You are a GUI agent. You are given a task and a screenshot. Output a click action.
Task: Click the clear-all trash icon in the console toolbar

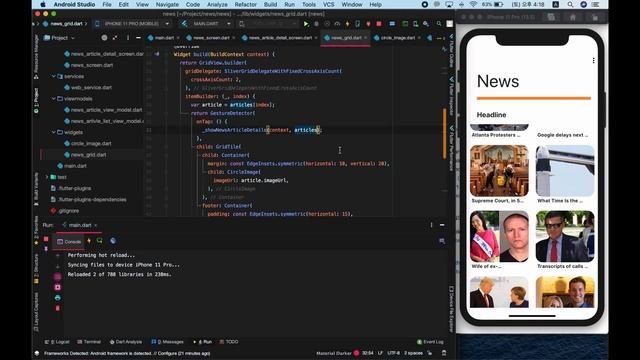(x=58, y=308)
